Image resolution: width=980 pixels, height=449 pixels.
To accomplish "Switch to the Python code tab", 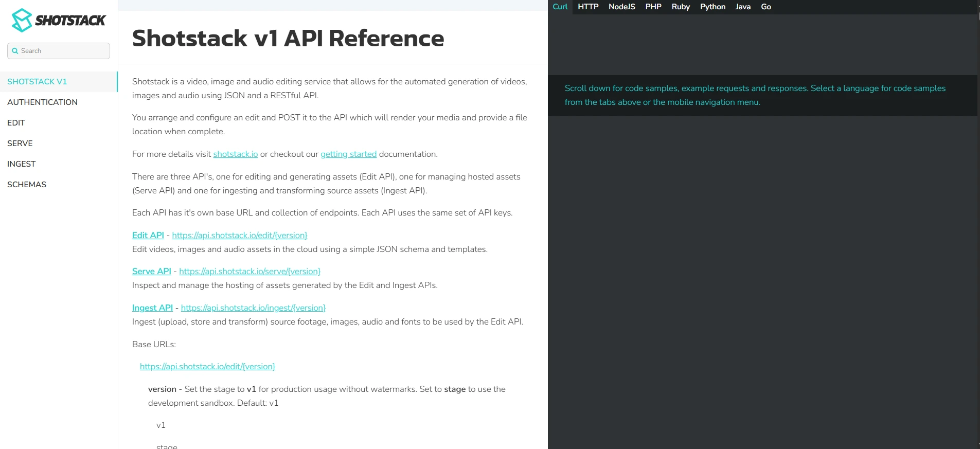I will (x=712, y=7).
